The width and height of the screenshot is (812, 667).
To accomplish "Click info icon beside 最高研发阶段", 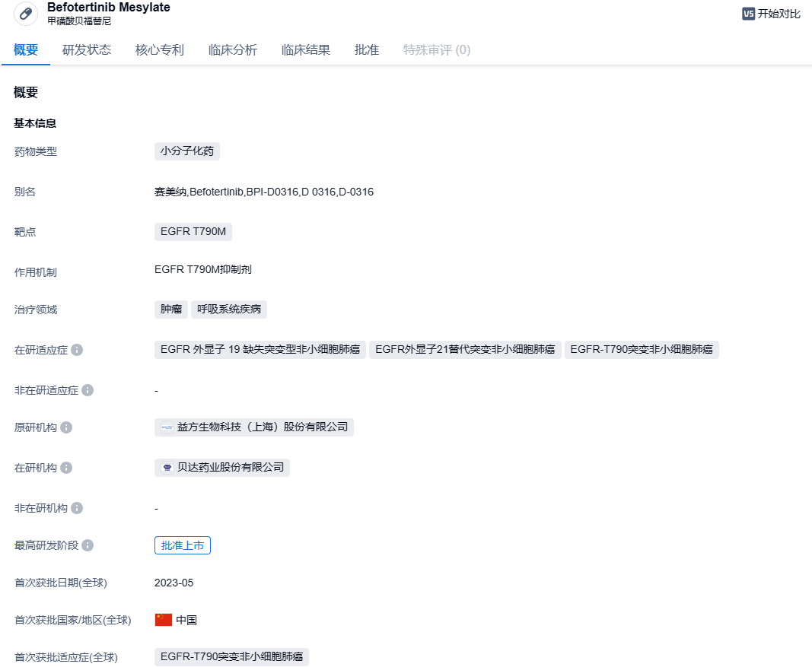I will pyautogui.click(x=88, y=545).
